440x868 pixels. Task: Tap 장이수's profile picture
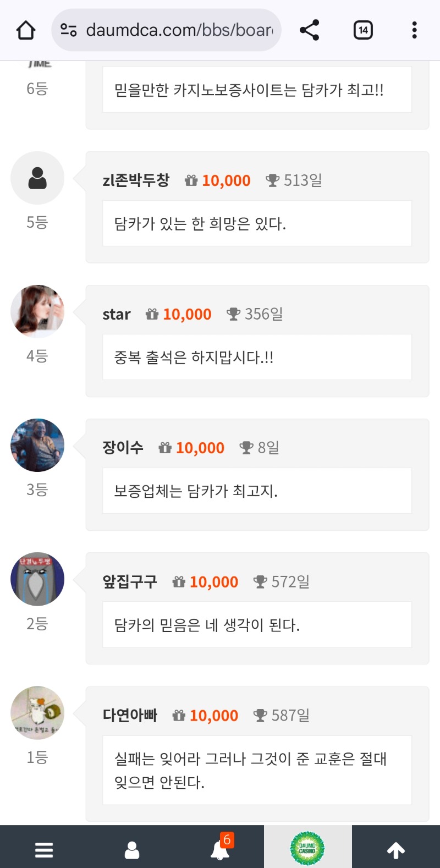tap(37, 445)
